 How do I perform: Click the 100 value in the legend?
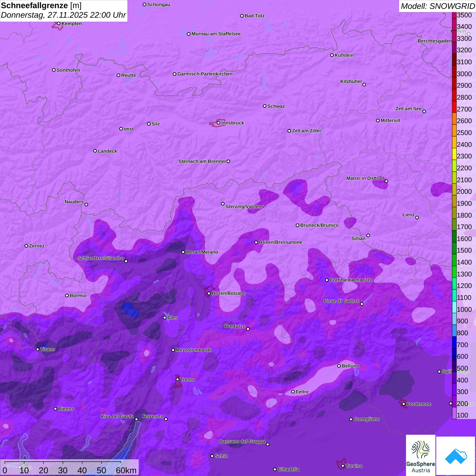(462, 415)
